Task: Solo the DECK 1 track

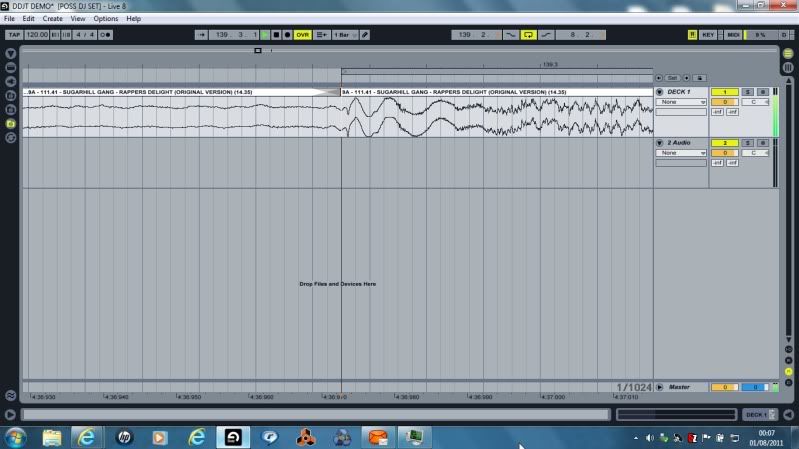Action: pos(748,92)
